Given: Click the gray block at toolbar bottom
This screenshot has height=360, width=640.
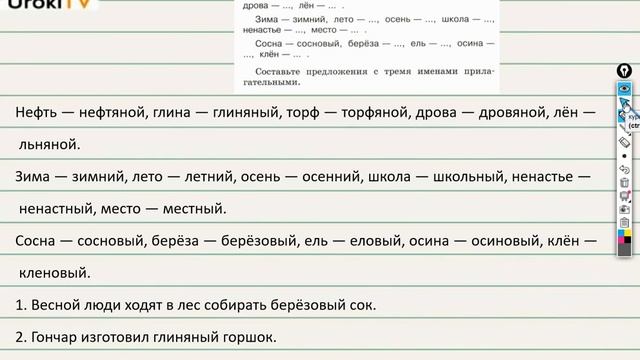Looking at the screenshot, I should pos(624,250).
